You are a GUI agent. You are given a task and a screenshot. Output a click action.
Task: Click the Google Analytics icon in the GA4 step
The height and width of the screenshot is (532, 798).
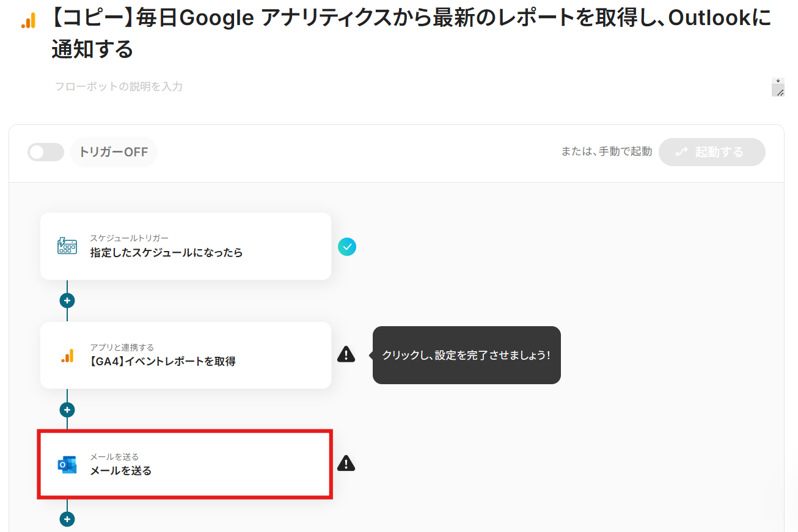pos(67,355)
